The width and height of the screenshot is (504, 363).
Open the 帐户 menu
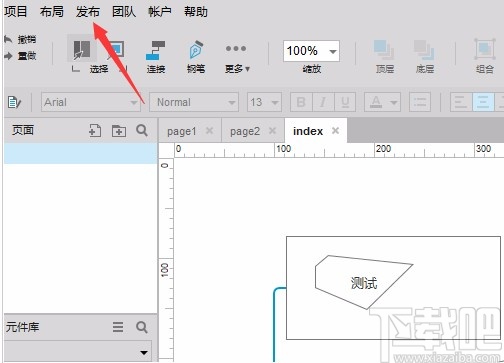[160, 12]
